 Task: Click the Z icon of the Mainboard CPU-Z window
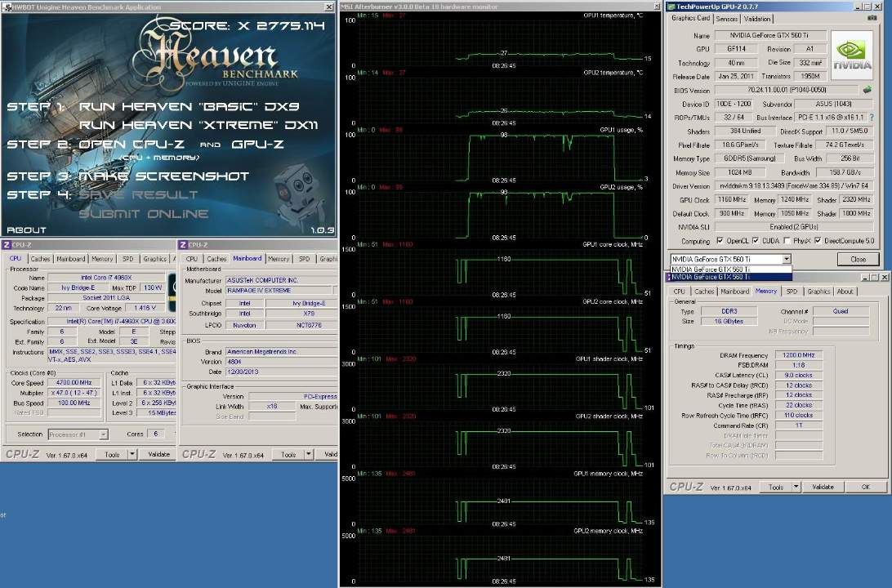pyautogui.click(x=183, y=244)
